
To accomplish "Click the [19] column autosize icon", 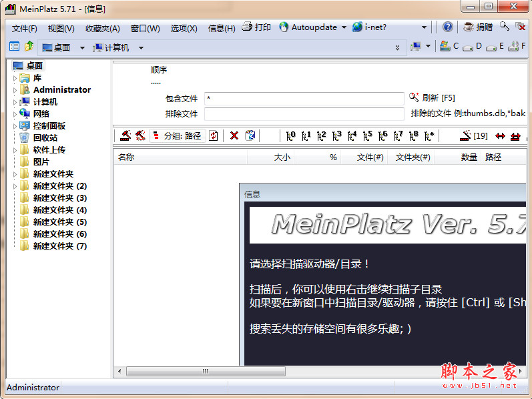I will point(474,135).
